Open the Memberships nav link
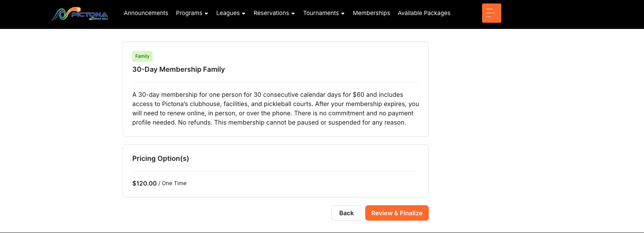Viewport: 644px width, 233px height. point(371,13)
